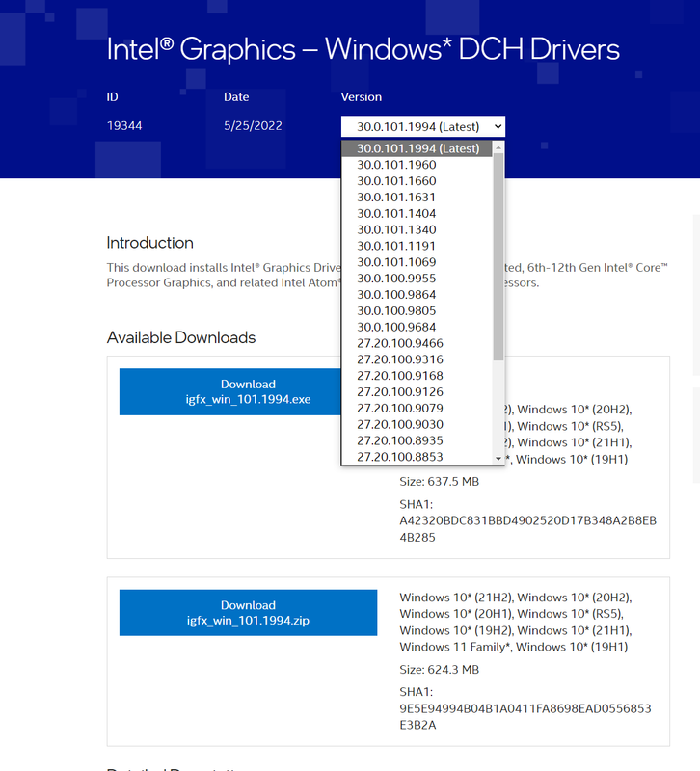Select driver version 27.20.100.9466
The image size is (700, 771).
(417, 343)
